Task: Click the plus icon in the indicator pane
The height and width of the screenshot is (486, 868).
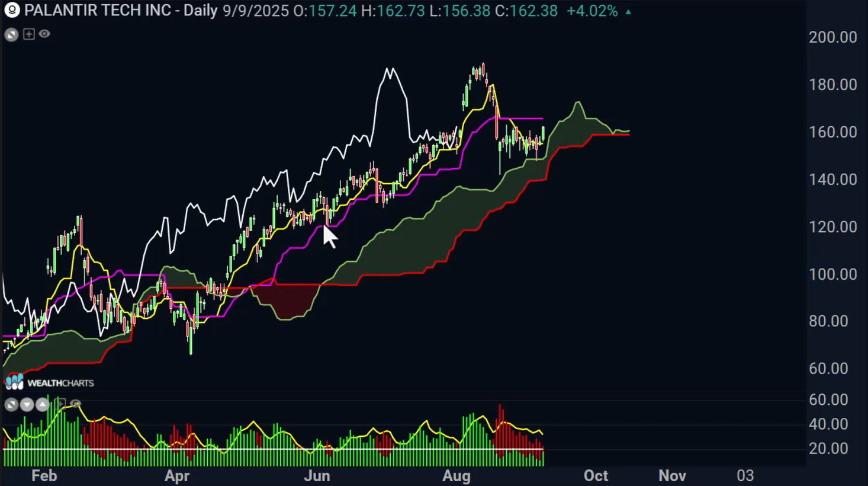Action: tap(59, 404)
